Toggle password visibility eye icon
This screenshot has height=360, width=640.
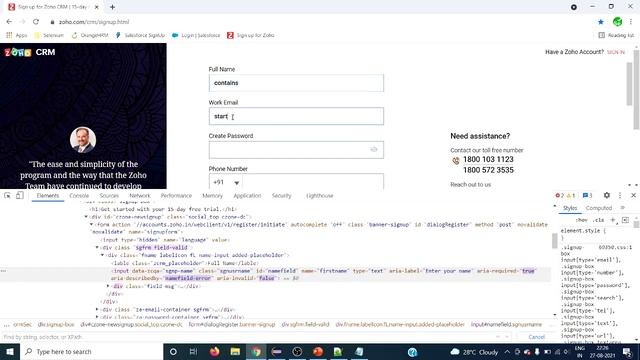pos(373,149)
